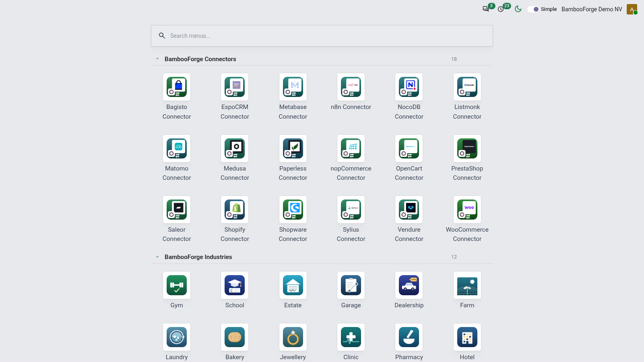The image size is (644, 362).
Task: Open the Saleor Connector
Action: pos(177,210)
